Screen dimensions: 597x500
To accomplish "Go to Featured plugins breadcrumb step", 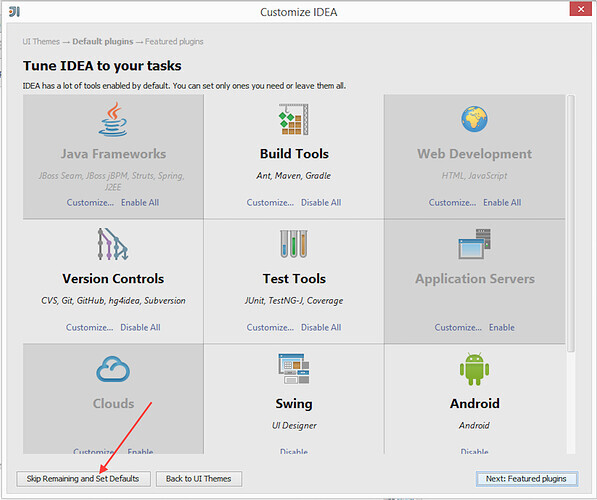I will pos(174,42).
